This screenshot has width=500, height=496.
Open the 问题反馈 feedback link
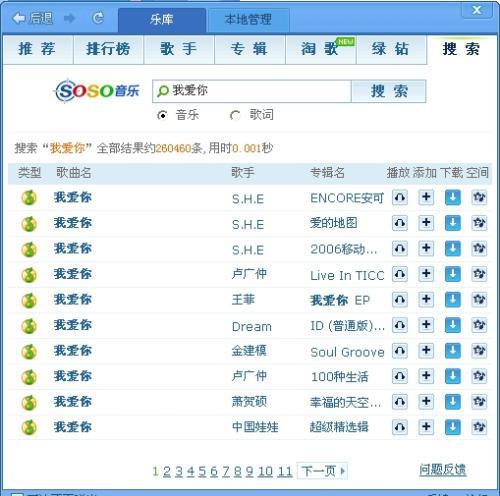[443, 470]
